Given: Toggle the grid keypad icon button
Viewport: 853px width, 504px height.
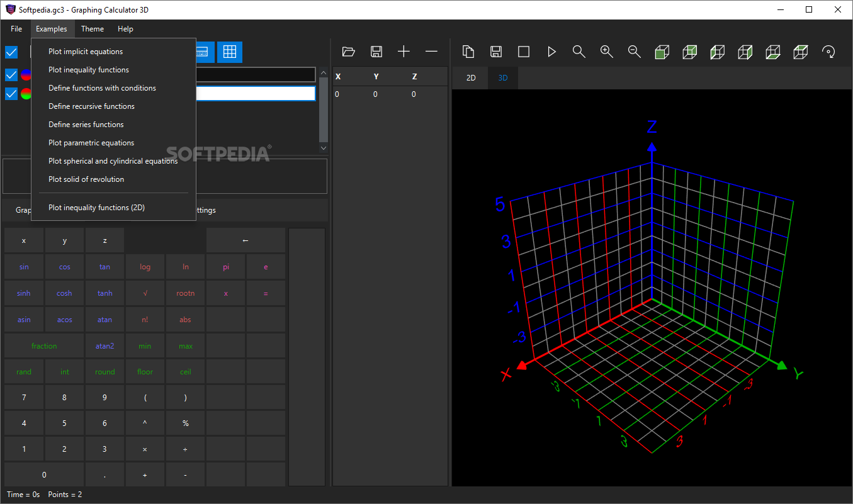Looking at the screenshot, I should [230, 52].
